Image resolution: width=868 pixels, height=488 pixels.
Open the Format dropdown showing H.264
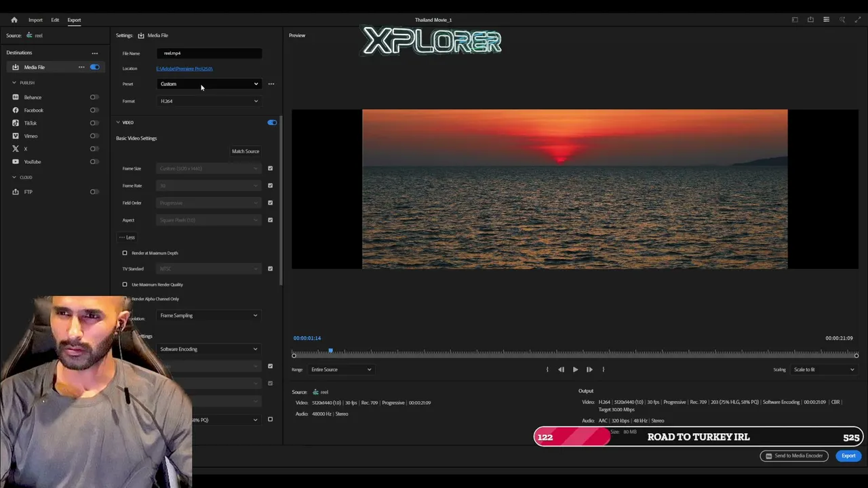[x=209, y=101]
